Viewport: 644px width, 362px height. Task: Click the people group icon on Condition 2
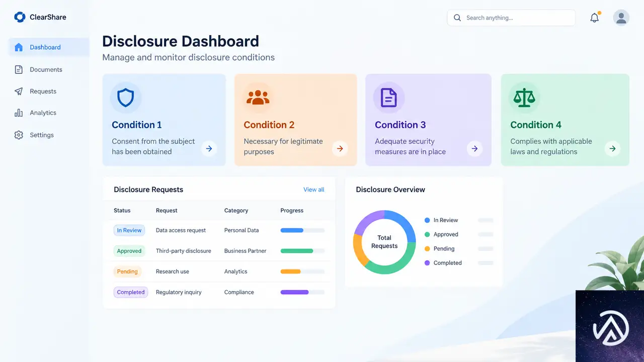pyautogui.click(x=258, y=98)
